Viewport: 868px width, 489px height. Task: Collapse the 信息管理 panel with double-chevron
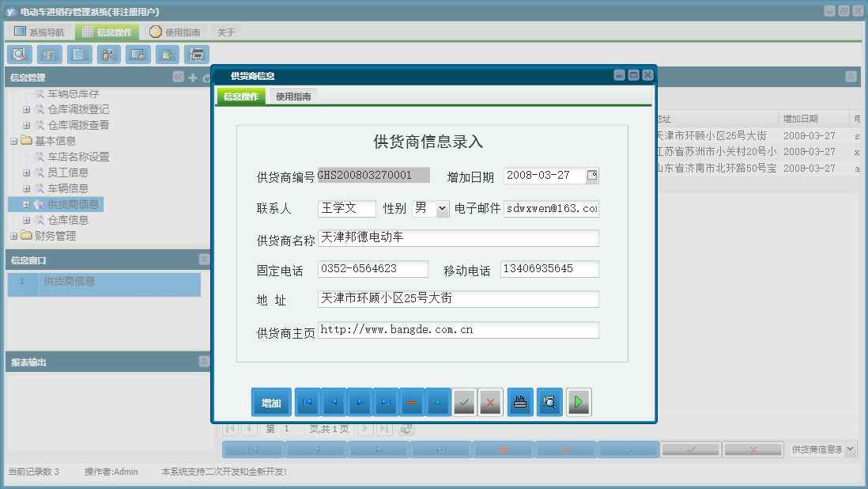point(178,77)
